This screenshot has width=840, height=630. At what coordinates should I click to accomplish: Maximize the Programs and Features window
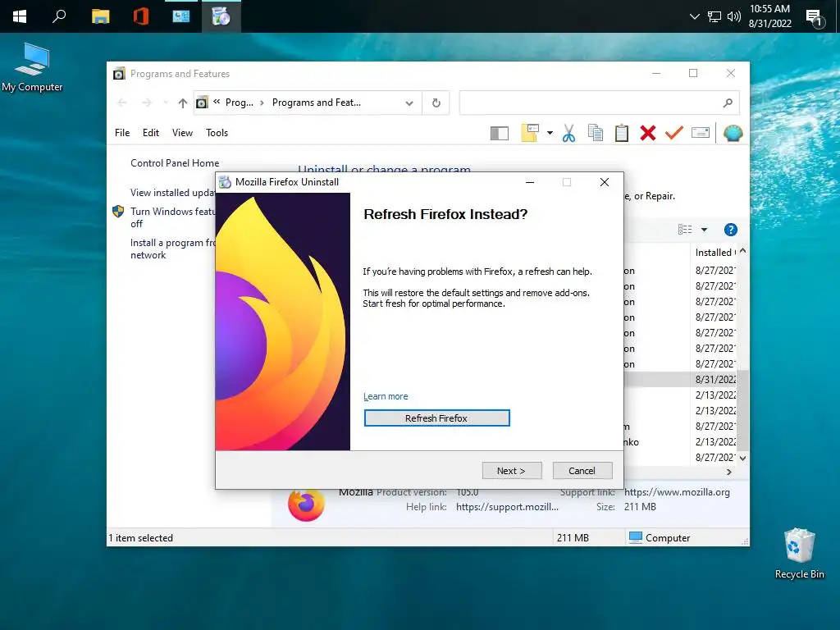click(693, 73)
